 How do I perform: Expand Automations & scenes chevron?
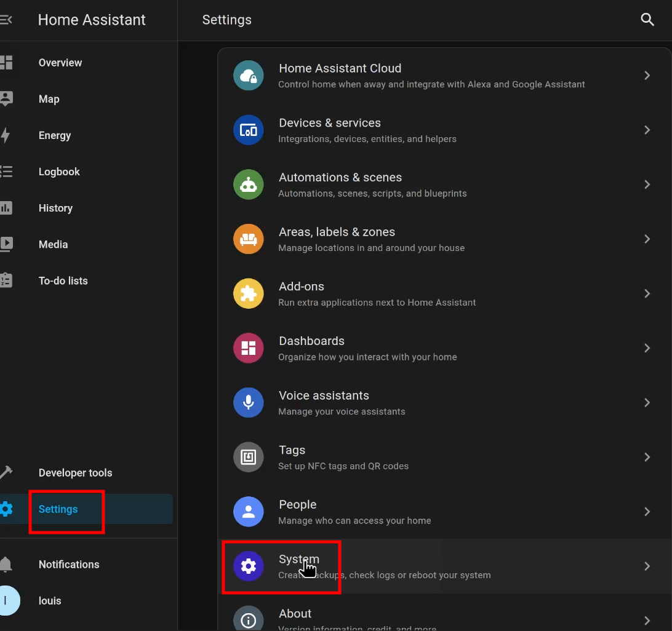click(647, 185)
